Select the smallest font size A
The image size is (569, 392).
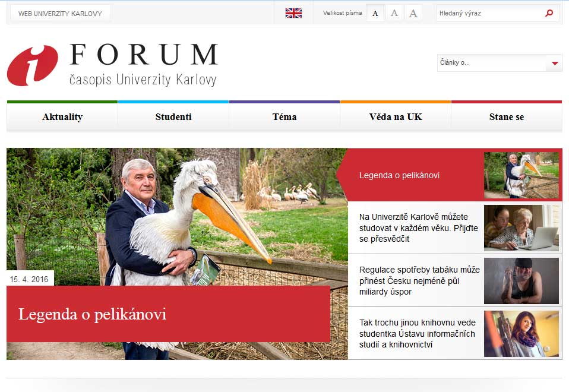[x=375, y=14]
